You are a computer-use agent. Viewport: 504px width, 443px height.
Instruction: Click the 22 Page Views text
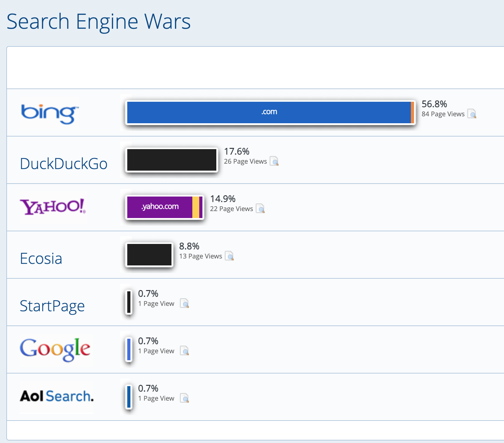tap(231, 209)
